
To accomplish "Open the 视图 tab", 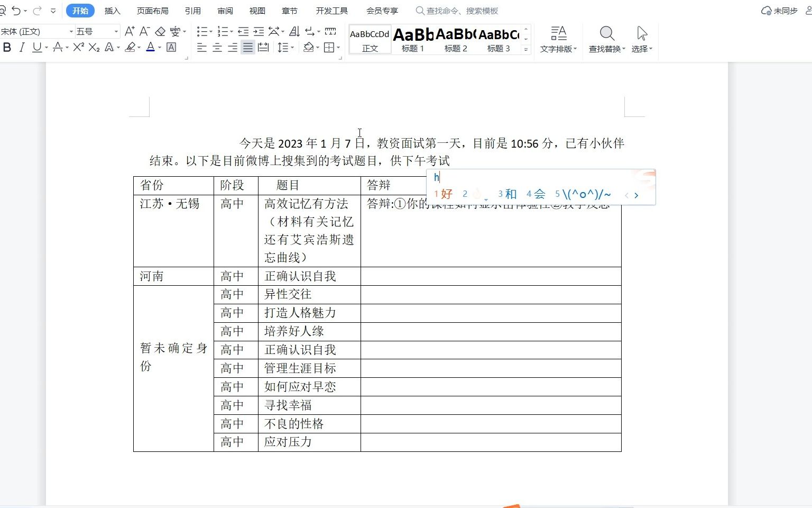I will point(257,11).
